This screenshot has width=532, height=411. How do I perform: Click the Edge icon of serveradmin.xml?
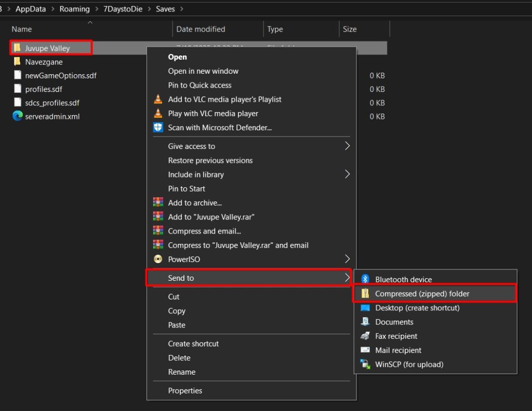[17, 116]
